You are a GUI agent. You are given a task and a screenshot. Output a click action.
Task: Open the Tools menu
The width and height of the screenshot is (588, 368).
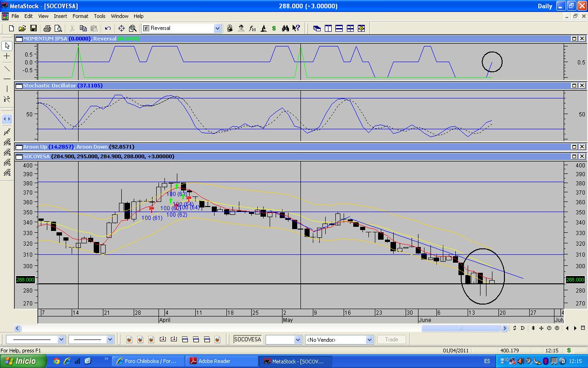pyautogui.click(x=100, y=16)
